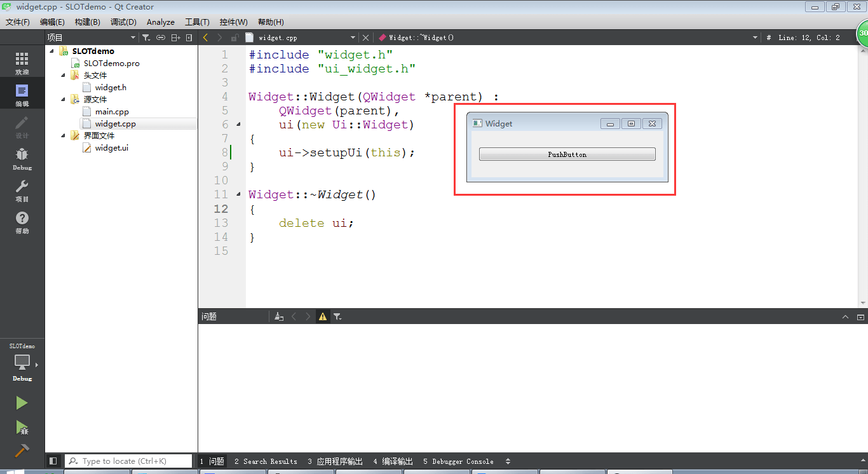Toggle the show warnings button in Issues

point(323,316)
